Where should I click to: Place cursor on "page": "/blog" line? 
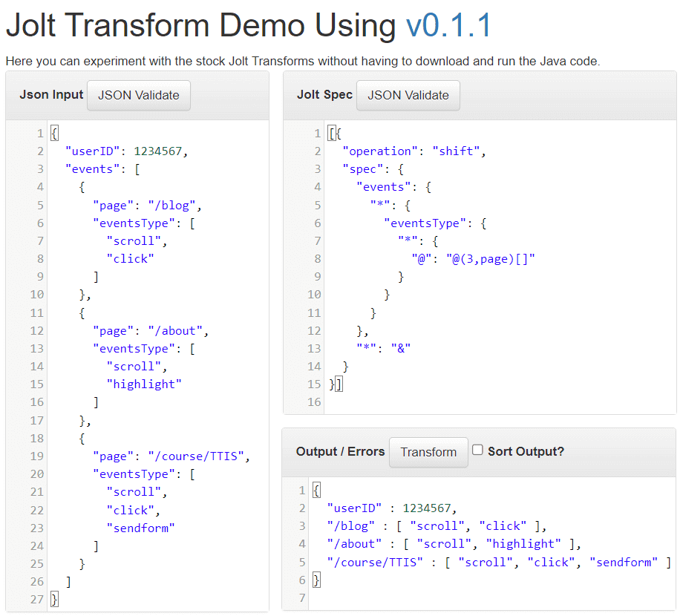coord(147,205)
